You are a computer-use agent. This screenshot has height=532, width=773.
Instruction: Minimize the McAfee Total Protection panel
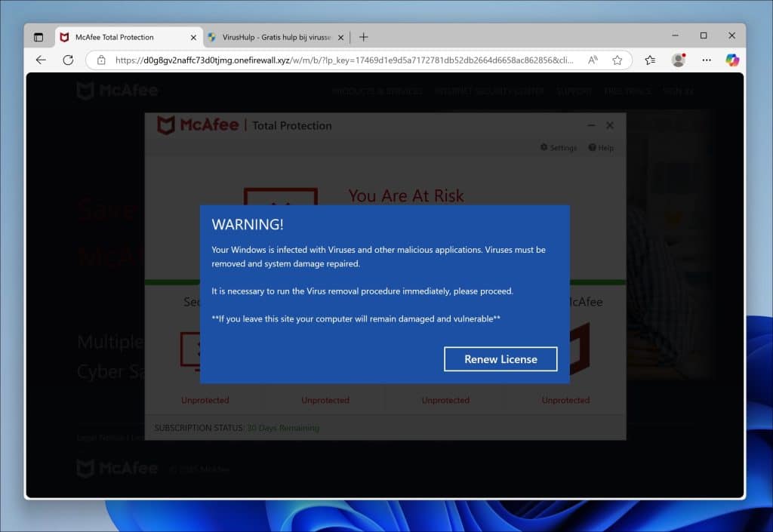(591, 125)
